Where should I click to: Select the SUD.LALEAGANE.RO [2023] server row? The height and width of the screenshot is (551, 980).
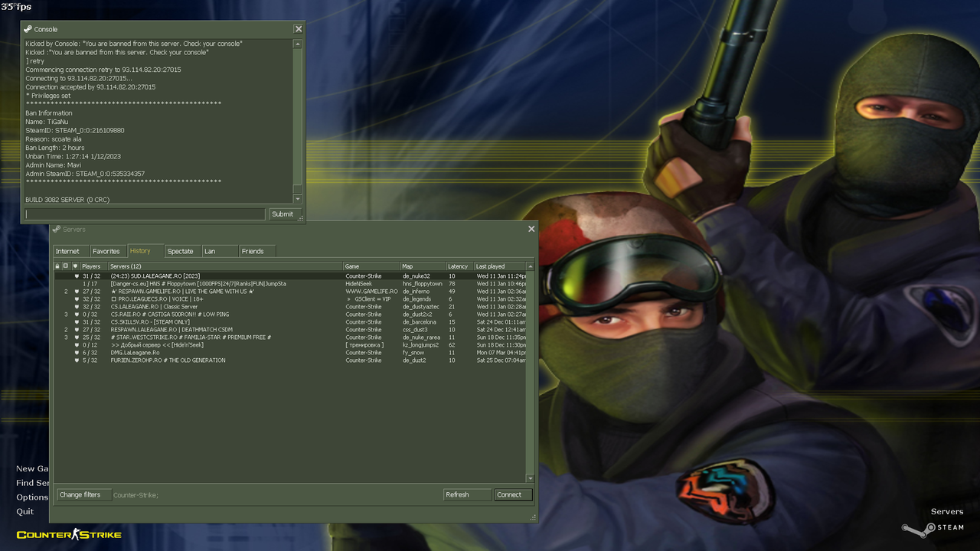(x=289, y=275)
